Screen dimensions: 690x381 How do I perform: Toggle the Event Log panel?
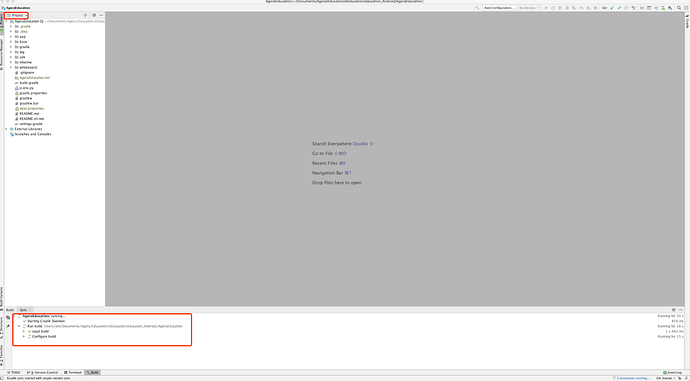pos(672,373)
